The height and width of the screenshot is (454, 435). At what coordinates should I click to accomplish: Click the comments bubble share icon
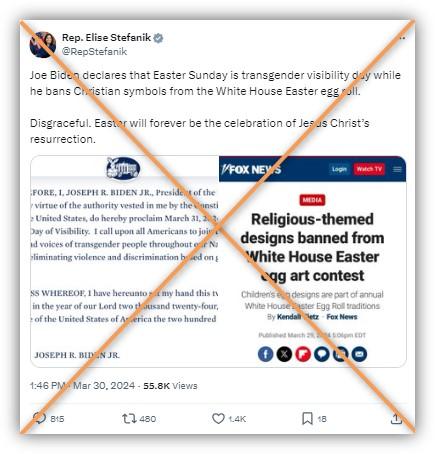click(321, 354)
